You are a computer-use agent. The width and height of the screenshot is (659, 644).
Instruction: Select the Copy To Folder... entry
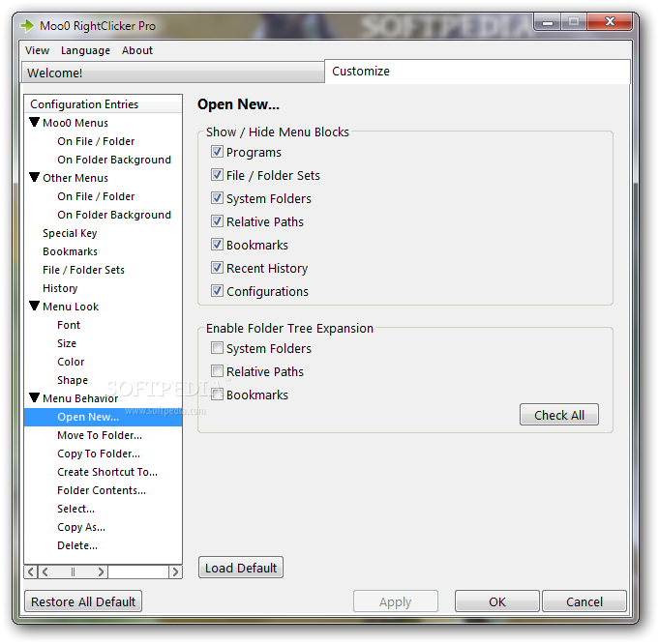point(99,454)
